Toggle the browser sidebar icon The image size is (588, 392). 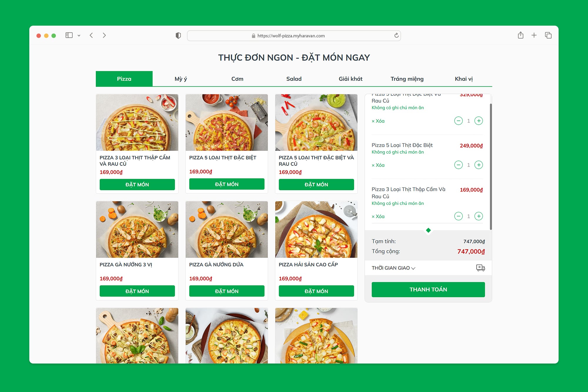(x=69, y=35)
